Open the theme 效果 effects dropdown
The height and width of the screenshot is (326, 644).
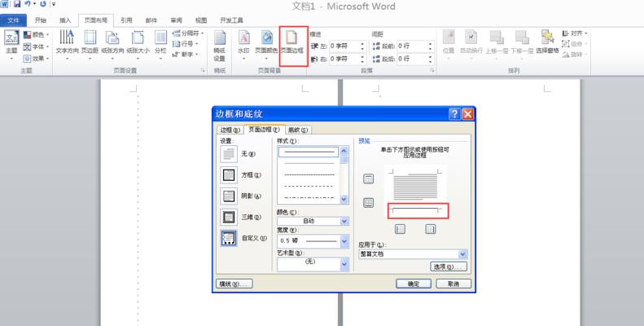coord(36,59)
